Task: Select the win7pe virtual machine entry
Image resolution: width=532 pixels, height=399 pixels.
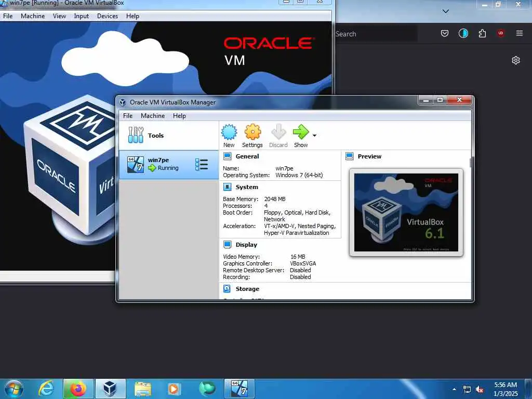Action: tap(169, 165)
